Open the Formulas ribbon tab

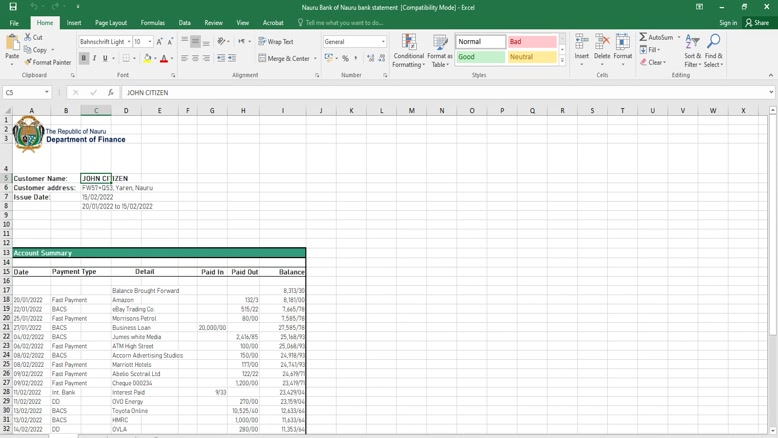(153, 22)
